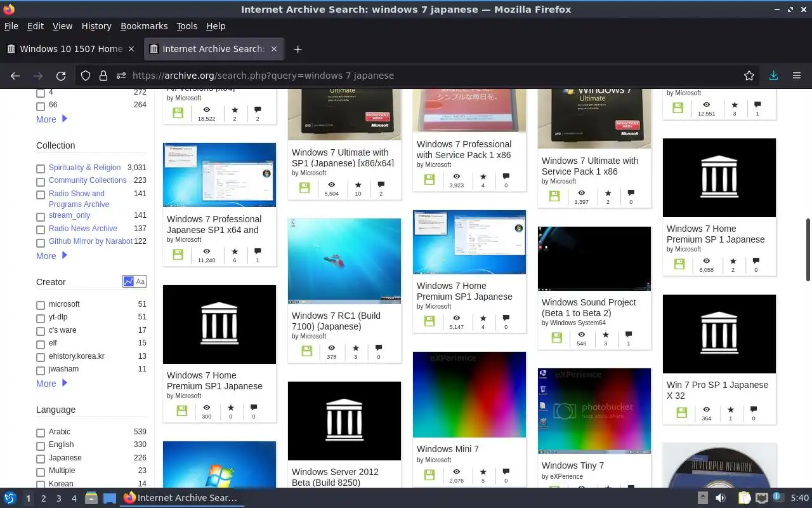
Task: Expand More under the Collection facet
Action: pos(51,256)
